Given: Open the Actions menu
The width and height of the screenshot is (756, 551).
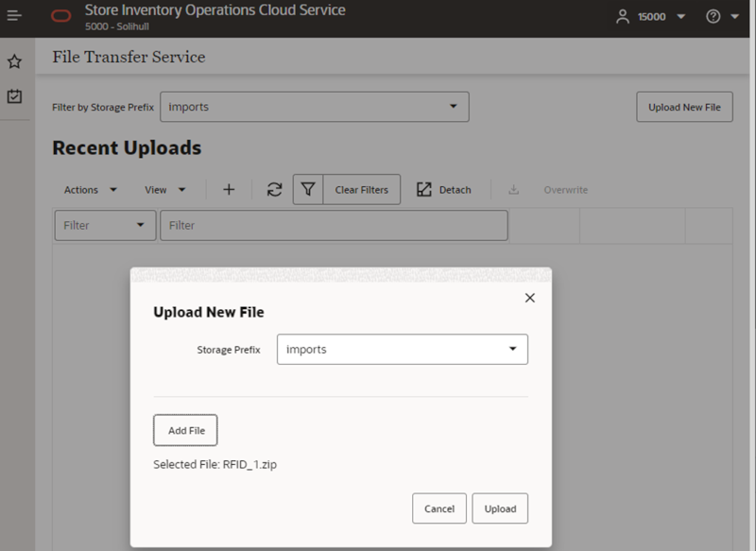Looking at the screenshot, I should coord(90,190).
